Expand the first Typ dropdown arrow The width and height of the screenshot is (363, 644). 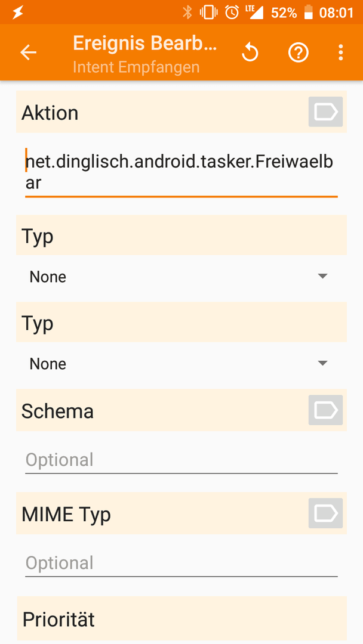[x=323, y=276]
